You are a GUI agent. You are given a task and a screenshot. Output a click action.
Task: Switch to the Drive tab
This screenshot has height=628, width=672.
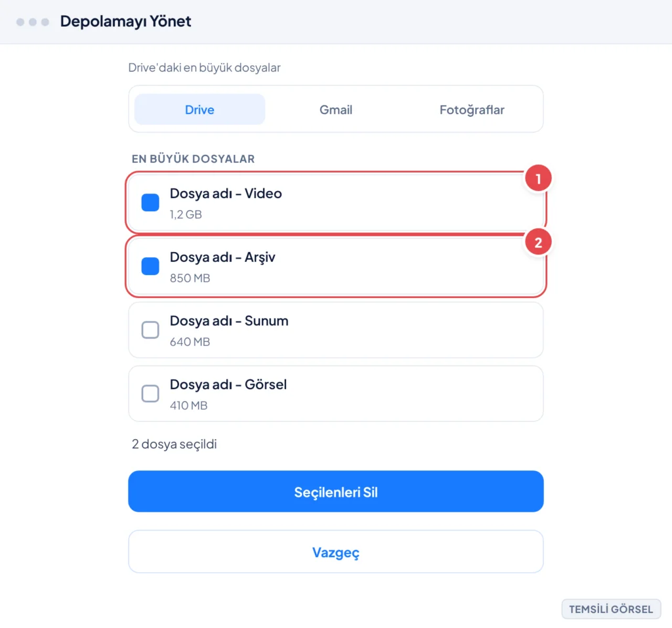pyautogui.click(x=199, y=110)
